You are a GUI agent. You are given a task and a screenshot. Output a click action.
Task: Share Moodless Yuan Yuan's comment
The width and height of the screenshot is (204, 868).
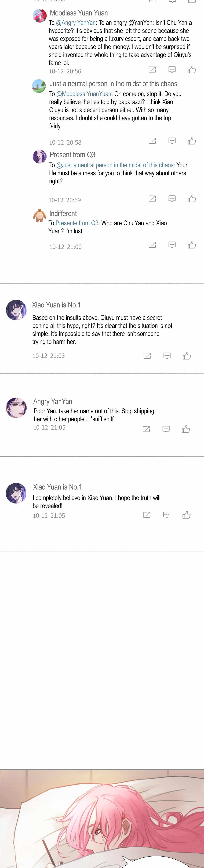click(x=152, y=69)
